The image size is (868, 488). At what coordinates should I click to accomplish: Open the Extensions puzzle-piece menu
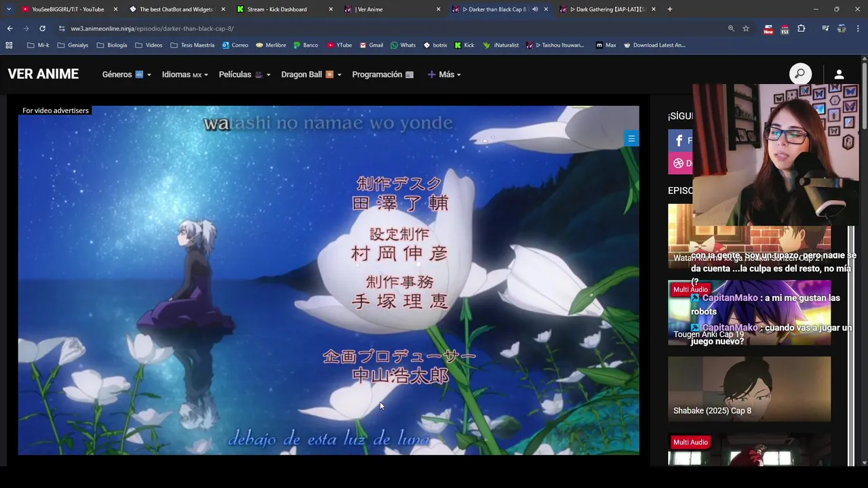tap(802, 28)
